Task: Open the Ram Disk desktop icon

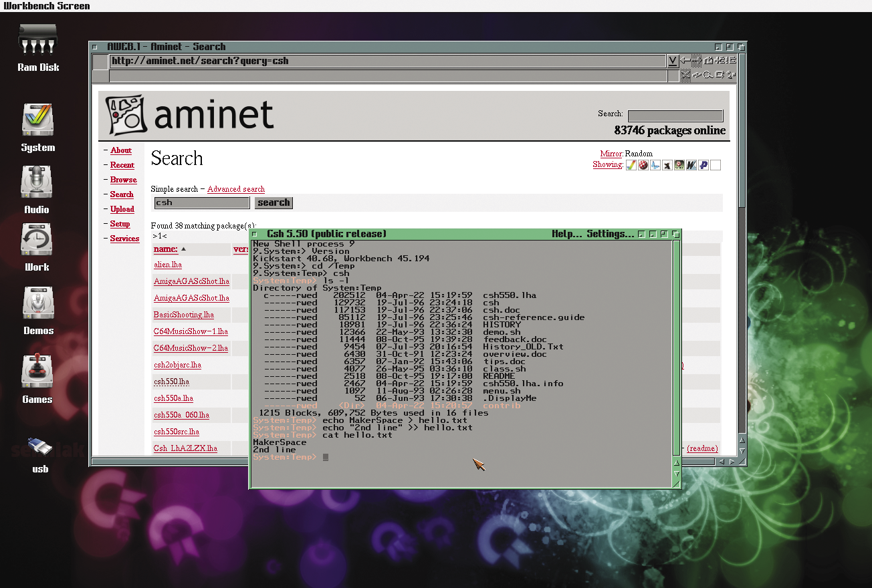Action: point(37,47)
